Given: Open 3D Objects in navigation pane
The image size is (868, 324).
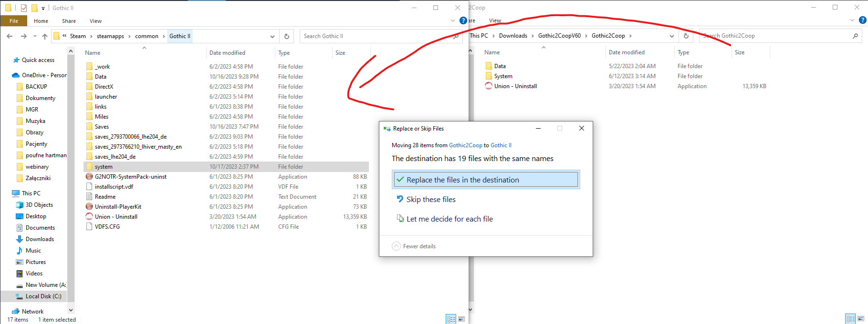Looking at the screenshot, I should coord(39,205).
